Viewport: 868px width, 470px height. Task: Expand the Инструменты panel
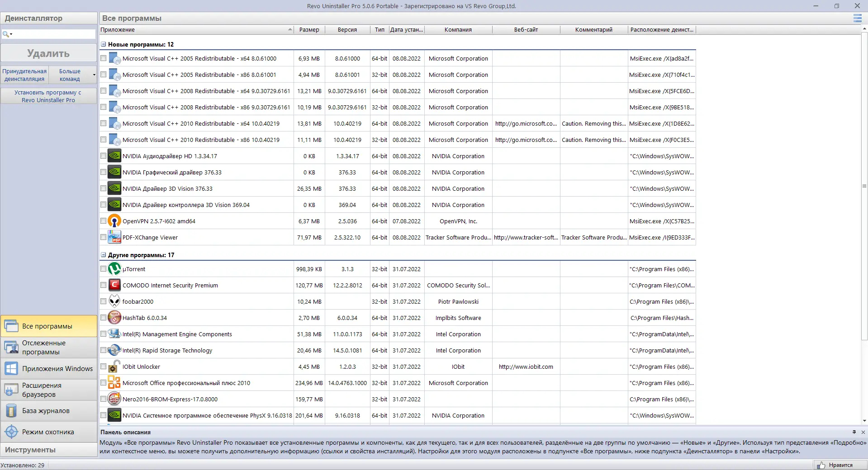coord(49,450)
